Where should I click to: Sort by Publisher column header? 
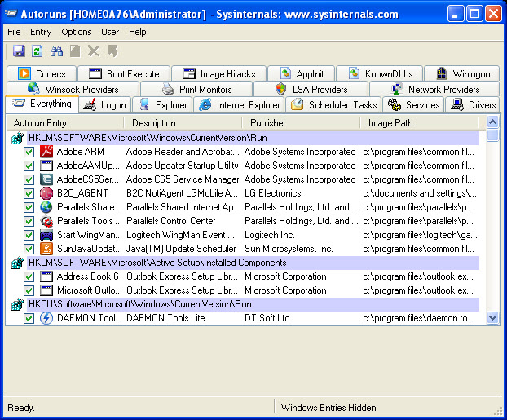pyautogui.click(x=301, y=123)
